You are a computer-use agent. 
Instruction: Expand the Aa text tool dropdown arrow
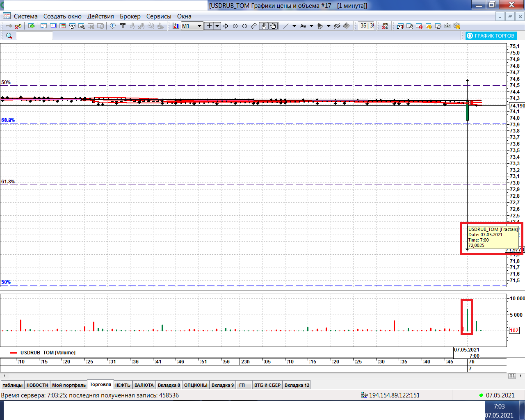pos(311,26)
